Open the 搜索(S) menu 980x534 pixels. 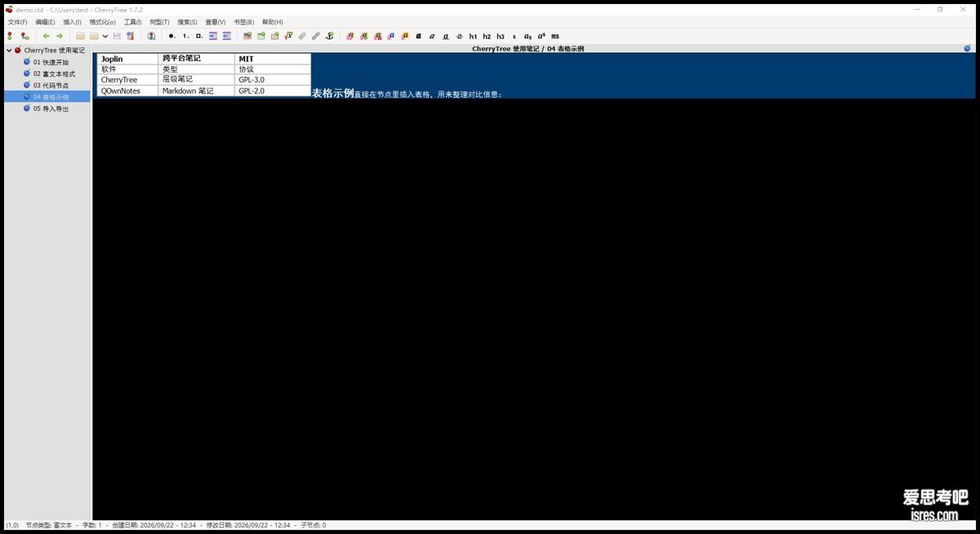pos(187,22)
